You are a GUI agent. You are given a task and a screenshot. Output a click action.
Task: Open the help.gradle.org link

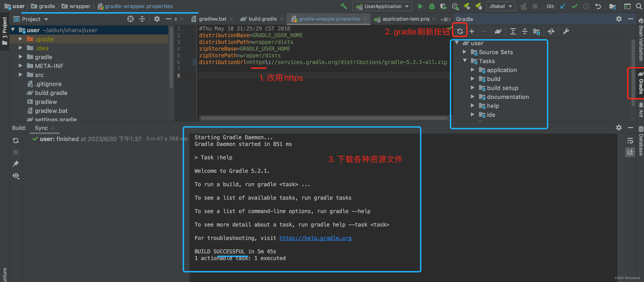tap(315, 238)
